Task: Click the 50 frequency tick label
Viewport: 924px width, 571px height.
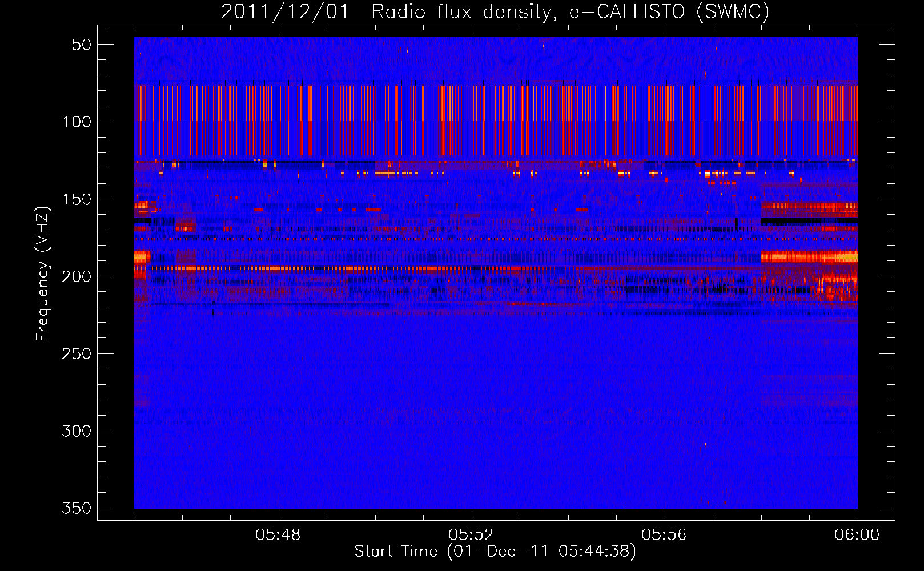Action: click(82, 45)
